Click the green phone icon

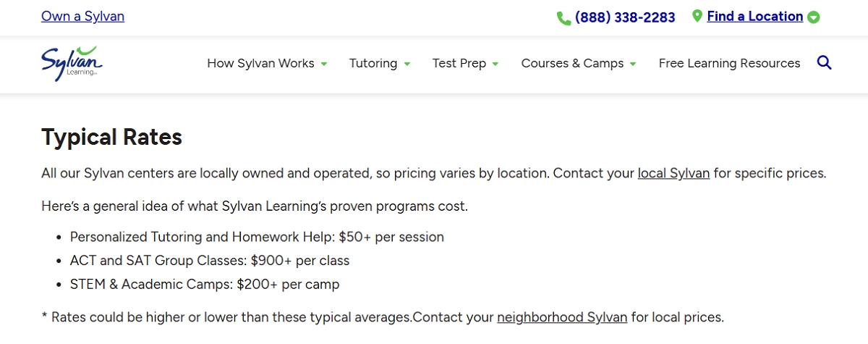(563, 18)
